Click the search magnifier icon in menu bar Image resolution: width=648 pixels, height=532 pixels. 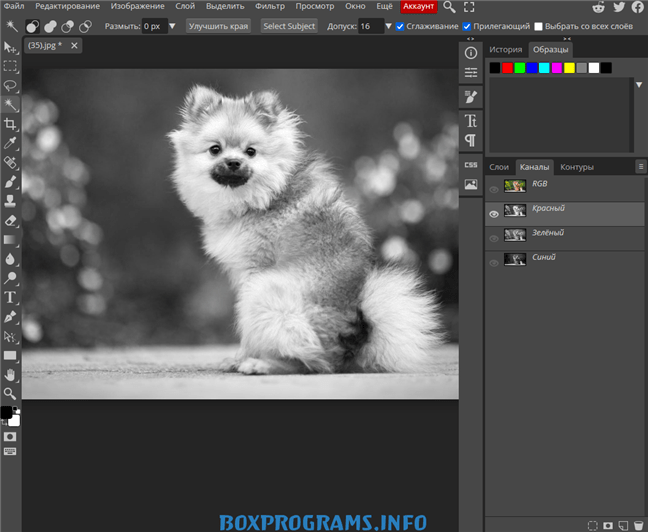(449, 7)
